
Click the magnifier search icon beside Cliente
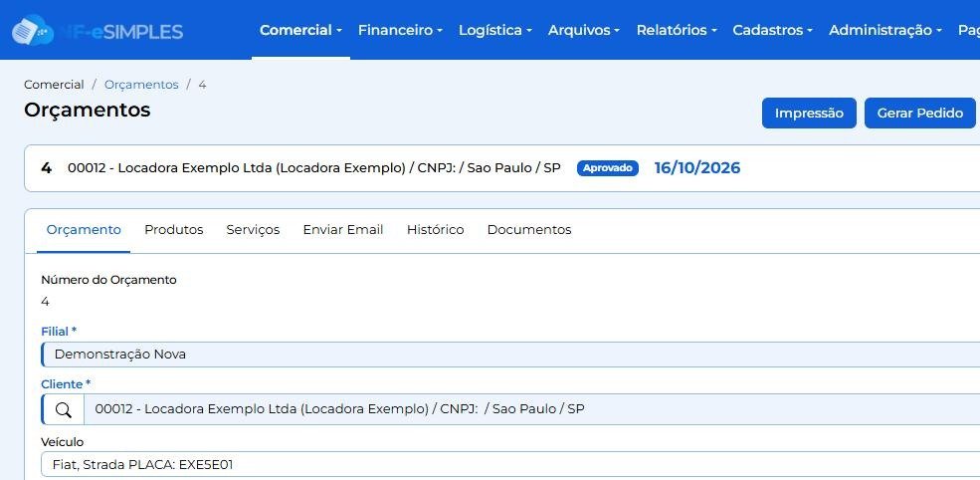pos(63,410)
